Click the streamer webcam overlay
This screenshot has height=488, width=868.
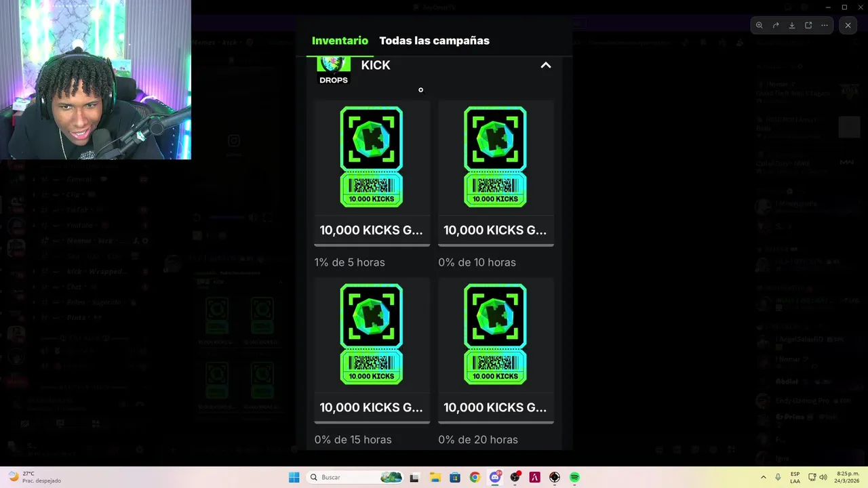(96, 80)
